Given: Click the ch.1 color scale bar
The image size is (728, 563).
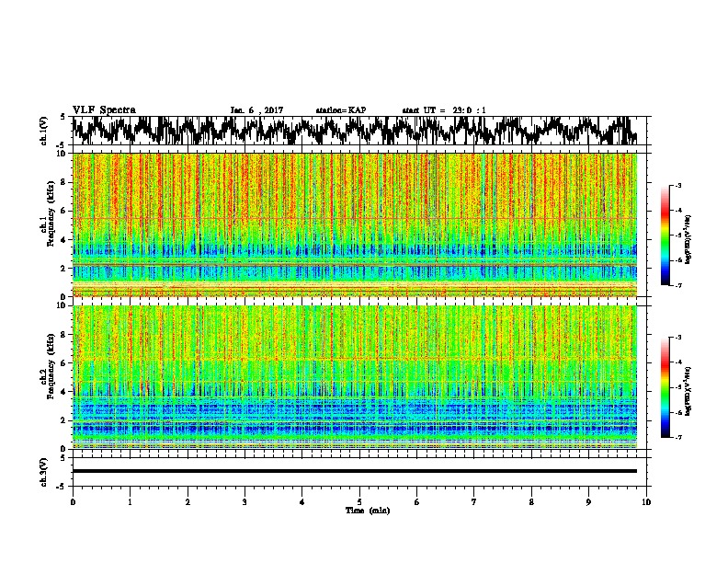Looking at the screenshot, I should click(x=665, y=236).
